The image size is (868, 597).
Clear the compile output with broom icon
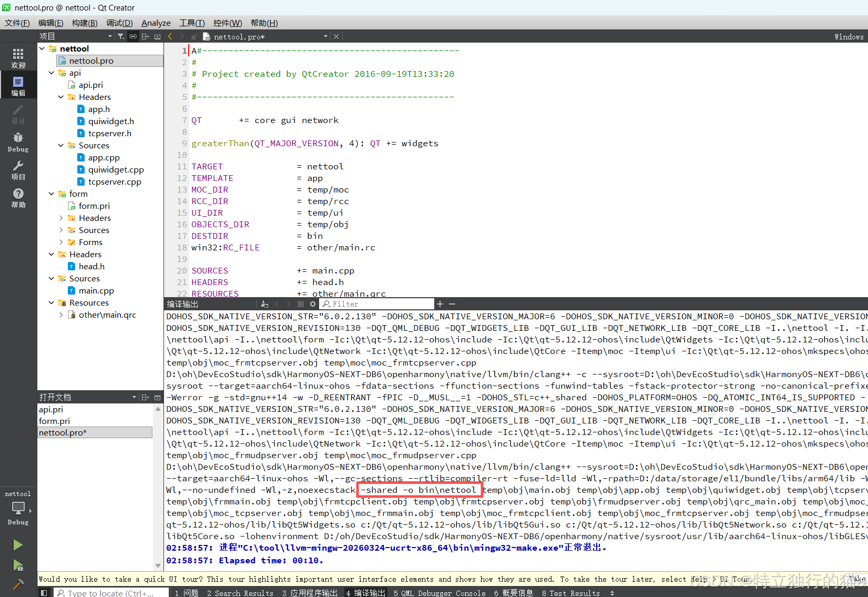point(264,304)
